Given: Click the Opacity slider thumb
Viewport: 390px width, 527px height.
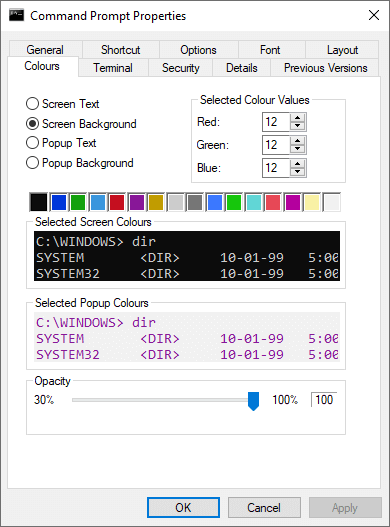Looking at the screenshot, I should pyautogui.click(x=253, y=401).
